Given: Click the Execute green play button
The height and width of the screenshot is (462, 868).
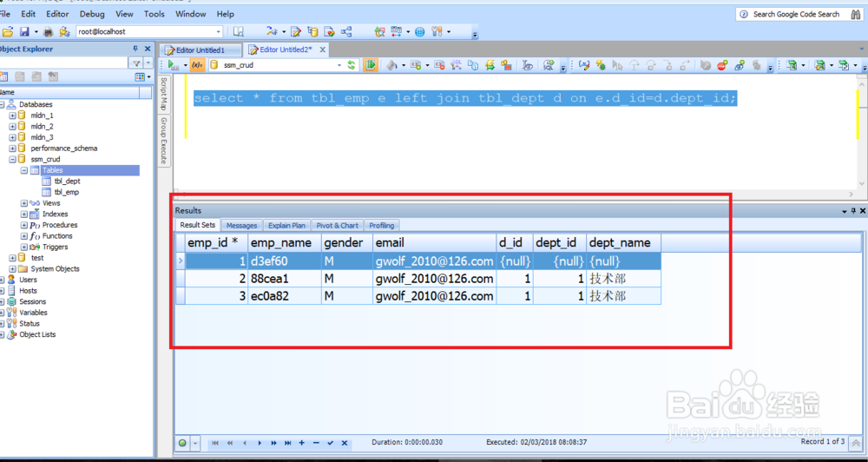Looking at the screenshot, I should (174, 65).
